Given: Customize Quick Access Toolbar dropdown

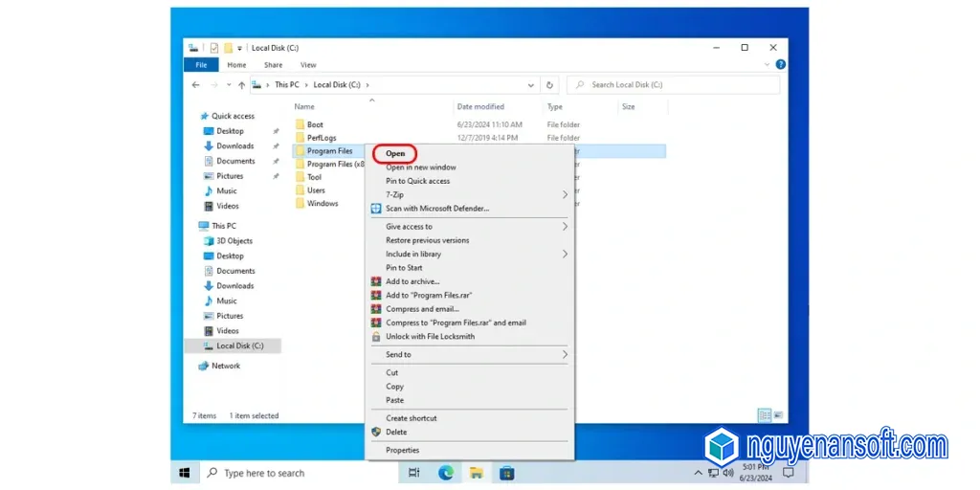Looking at the screenshot, I should tap(240, 48).
